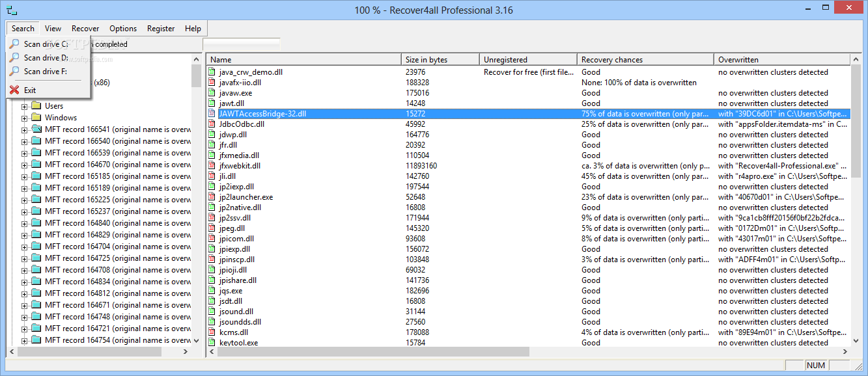The height and width of the screenshot is (376, 868).
Task: Click the application icon in title bar
Action: coord(12,10)
